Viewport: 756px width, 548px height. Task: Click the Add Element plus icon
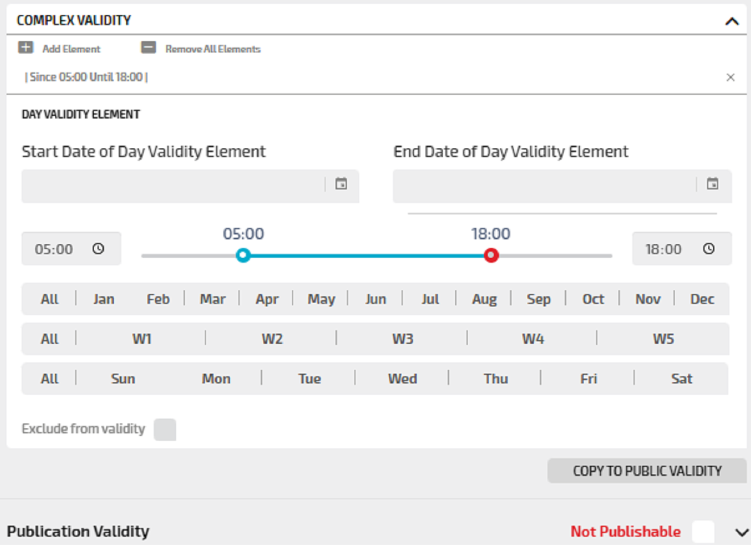[25, 48]
